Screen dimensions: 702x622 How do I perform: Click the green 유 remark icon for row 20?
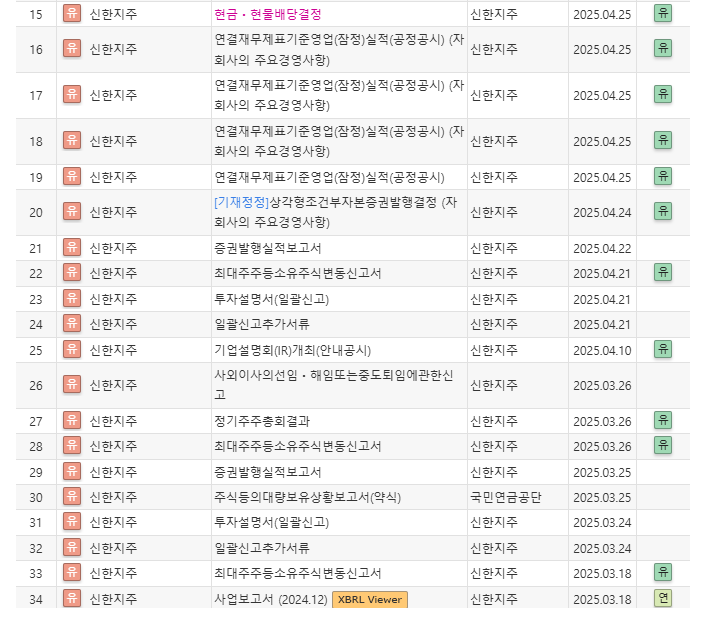click(x=663, y=211)
